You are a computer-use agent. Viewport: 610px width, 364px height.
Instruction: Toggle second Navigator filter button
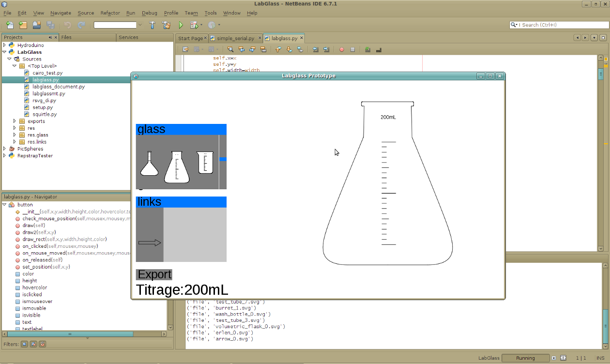(33, 344)
